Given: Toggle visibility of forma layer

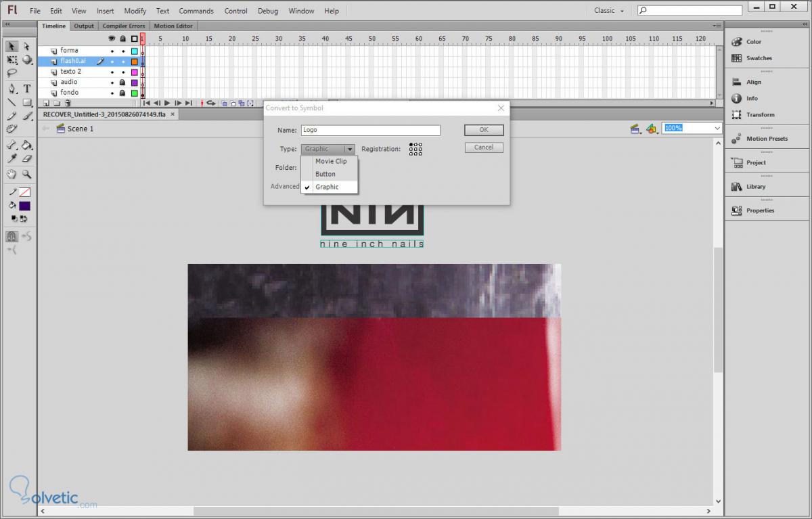Looking at the screenshot, I should pos(112,51).
